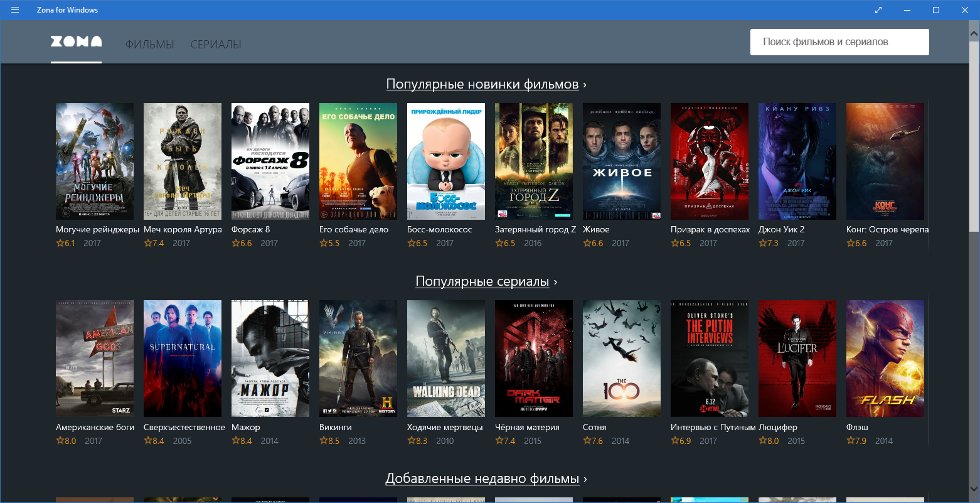Select the Форсаж 8 poster
980x503 pixels.
pos(270,161)
